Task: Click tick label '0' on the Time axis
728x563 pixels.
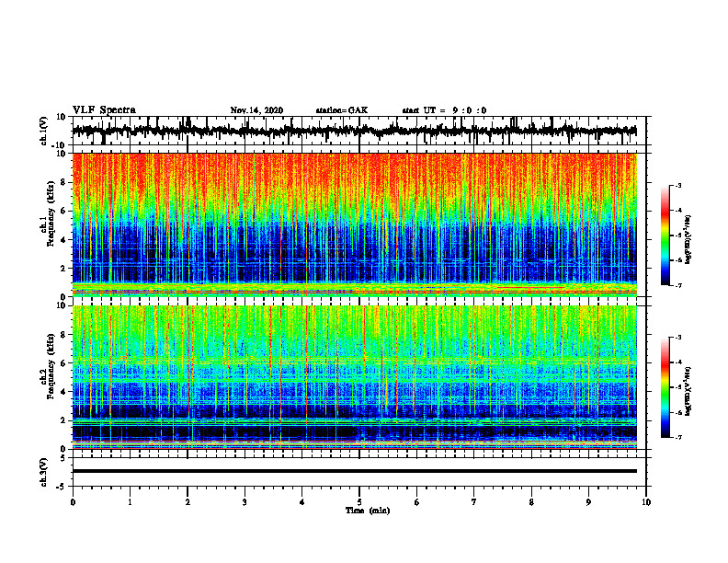Action: click(73, 502)
